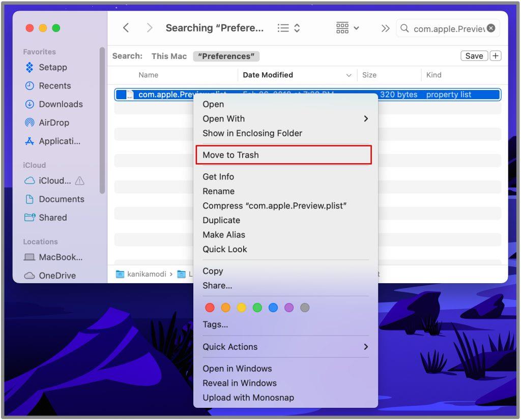Go back with the left arrow
Screen dimensions: 521x420
tap(126, 28)
